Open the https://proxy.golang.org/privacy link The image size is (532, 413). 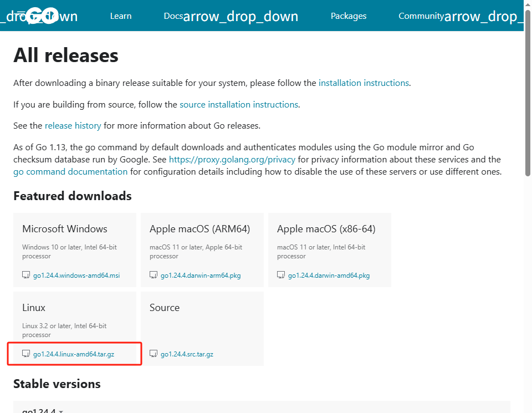coord(232,160)
